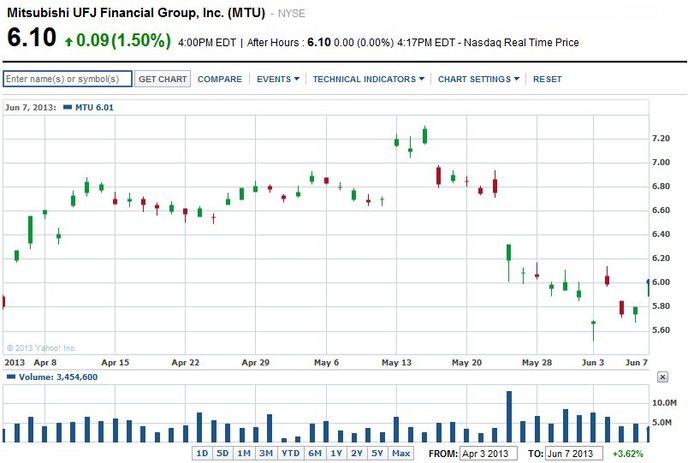Select the 1D time range

[x=202, y=453]
